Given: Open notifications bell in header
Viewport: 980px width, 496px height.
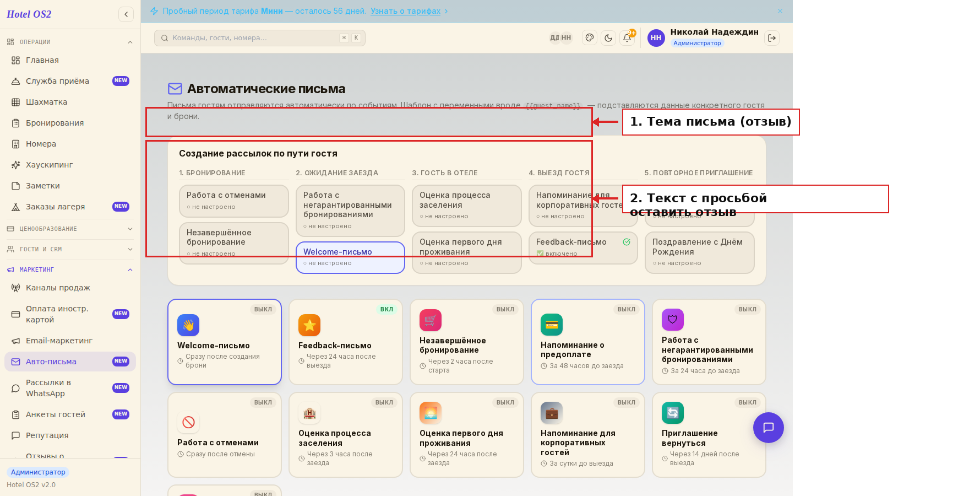Looking at the screenshot, I should pyautogui.click(x=627, y=38).
